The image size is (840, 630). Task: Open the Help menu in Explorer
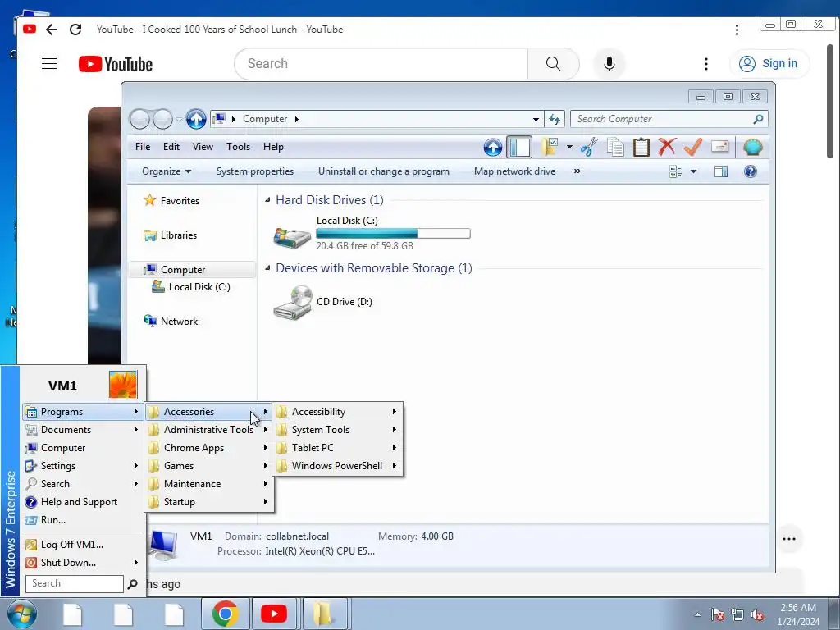click(x=273, y=147)
